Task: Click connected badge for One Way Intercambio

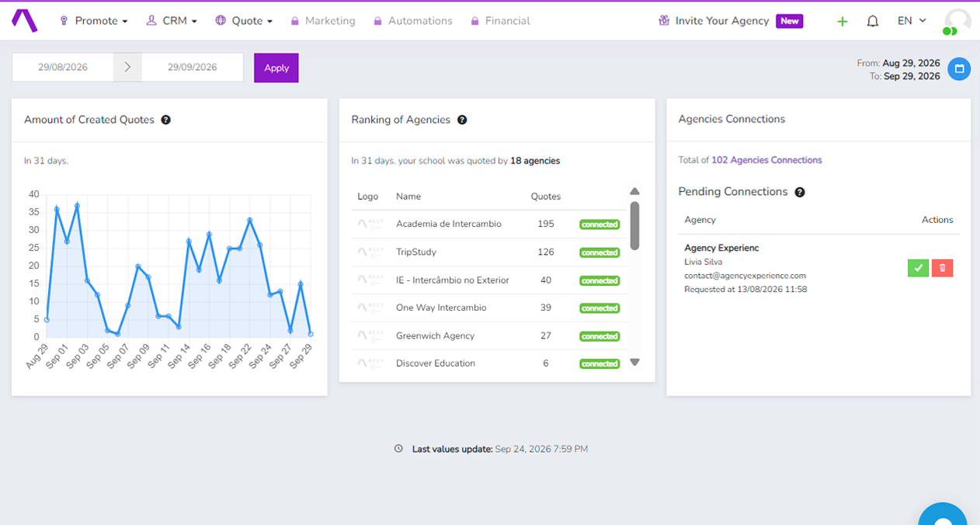Action: coord(599,308)
